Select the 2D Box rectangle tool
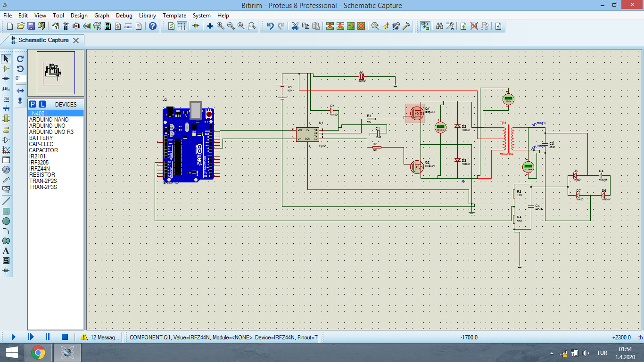Image resolution: width=644 pixels, height=362 pixels. click(6, 211)
